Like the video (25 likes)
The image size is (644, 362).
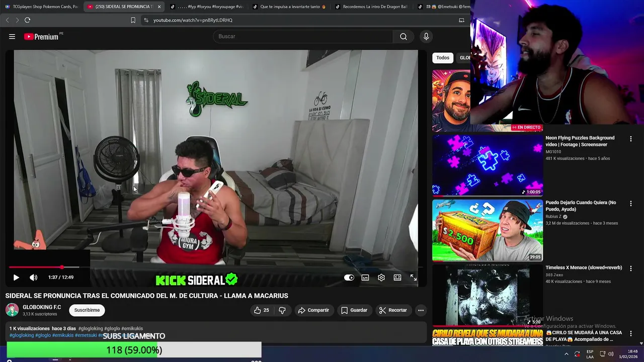[x=262, y=310]
